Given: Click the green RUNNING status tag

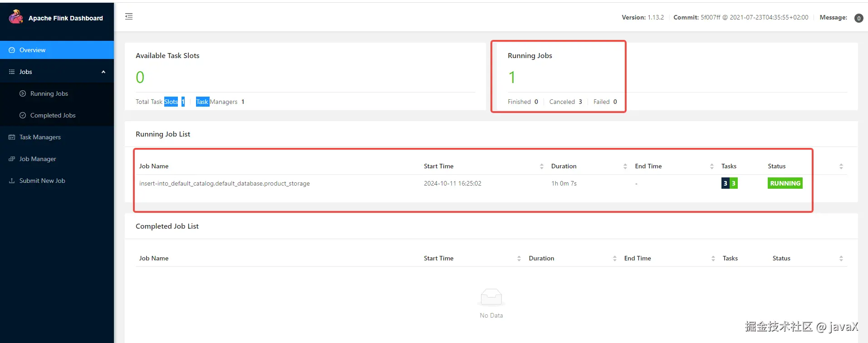Looking at the screenshot, I should [x=785, y=183].
